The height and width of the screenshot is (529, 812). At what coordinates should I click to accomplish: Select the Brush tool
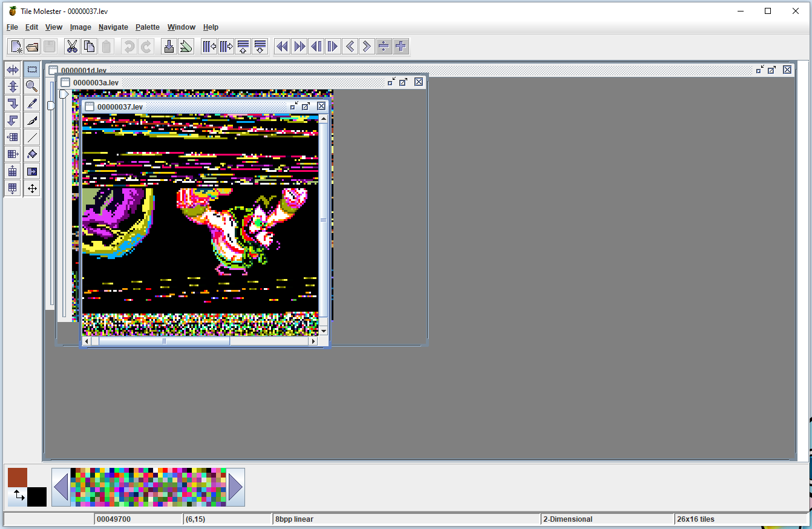(32, 120)
